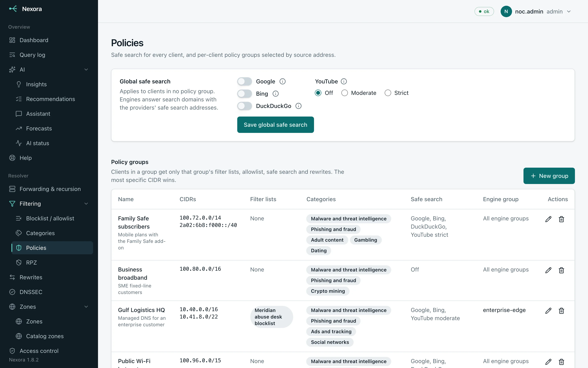Click the ok status indicator
Viewport: 588px width, 368px height.
tap(484, 11)
